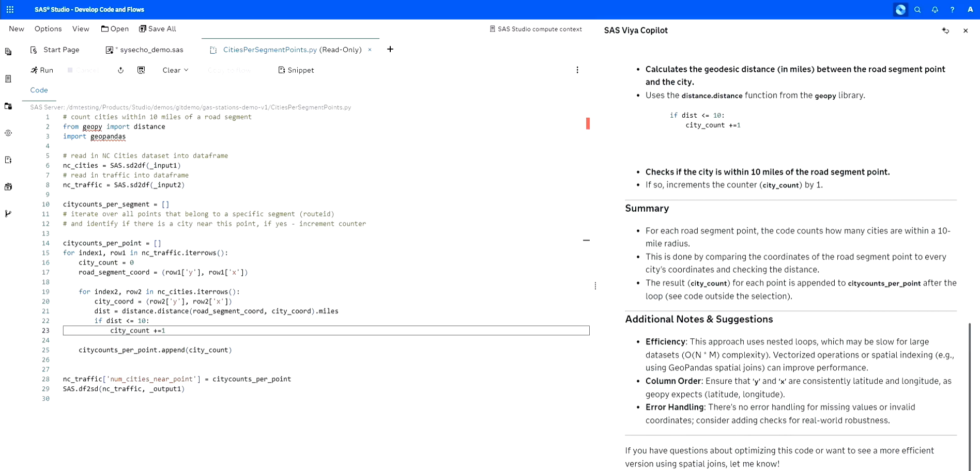
Task: Open the SAS Server sidebar icon
Action: tap(8, 79)
